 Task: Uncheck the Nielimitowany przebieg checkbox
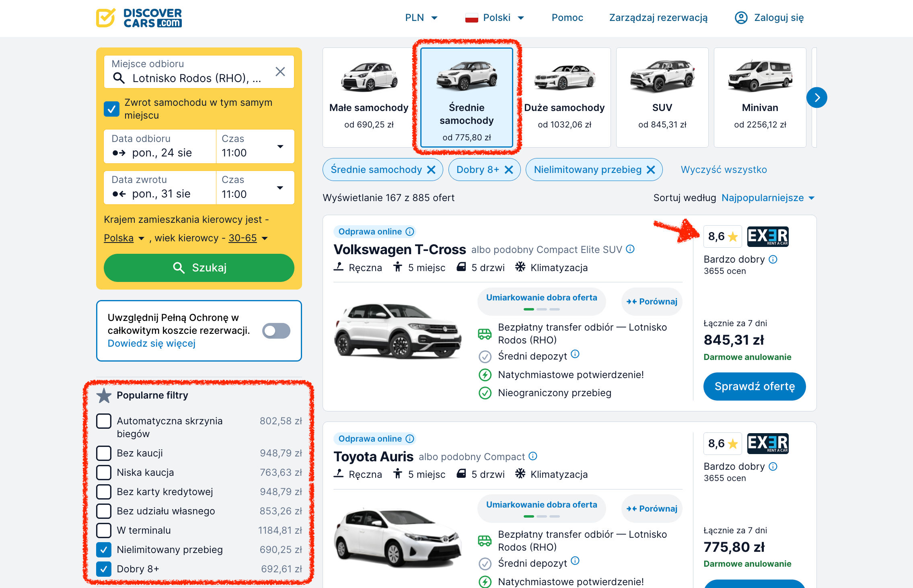point(104,550)
